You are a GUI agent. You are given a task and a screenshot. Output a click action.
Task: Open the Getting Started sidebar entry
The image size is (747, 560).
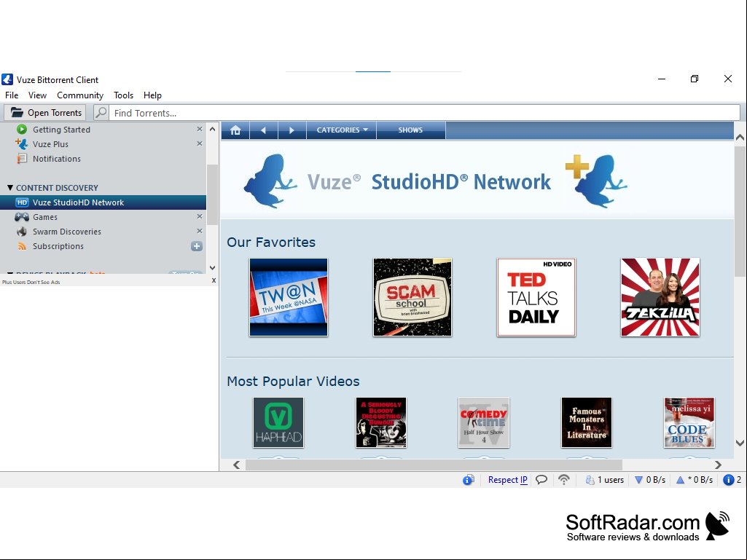[x=61, y=130]
